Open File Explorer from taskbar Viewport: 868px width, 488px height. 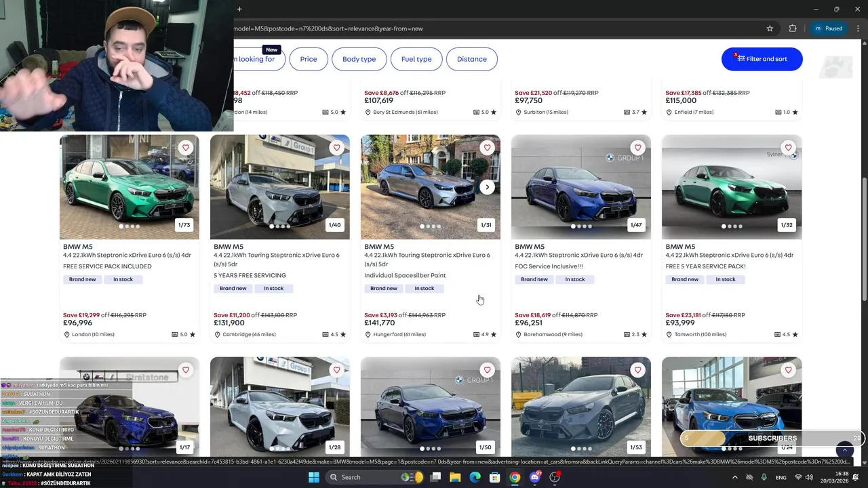point(455,477)
